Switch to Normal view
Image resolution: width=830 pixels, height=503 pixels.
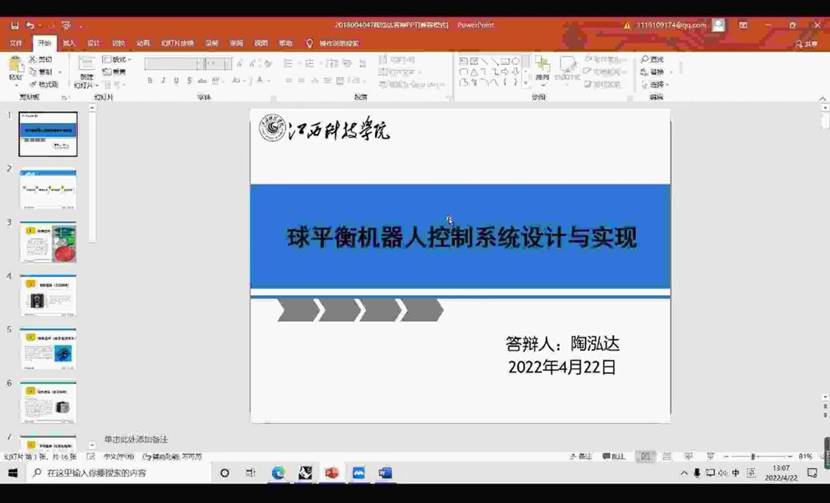coord(645,456)
